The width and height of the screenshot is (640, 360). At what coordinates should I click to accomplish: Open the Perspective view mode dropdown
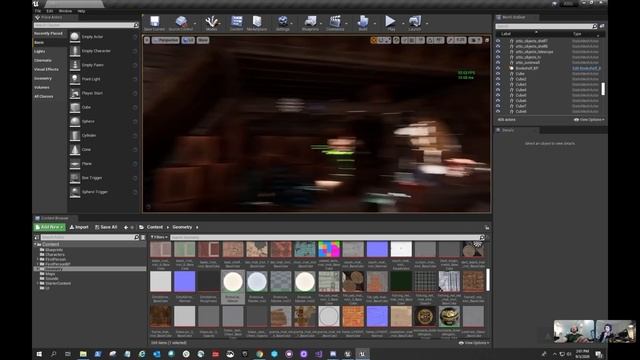pos(165,40)
